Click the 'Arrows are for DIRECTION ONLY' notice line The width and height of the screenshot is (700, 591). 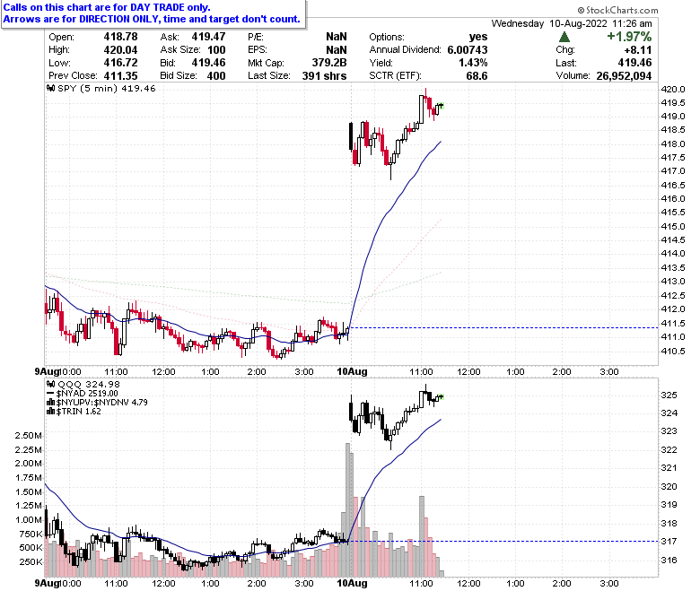152,19
